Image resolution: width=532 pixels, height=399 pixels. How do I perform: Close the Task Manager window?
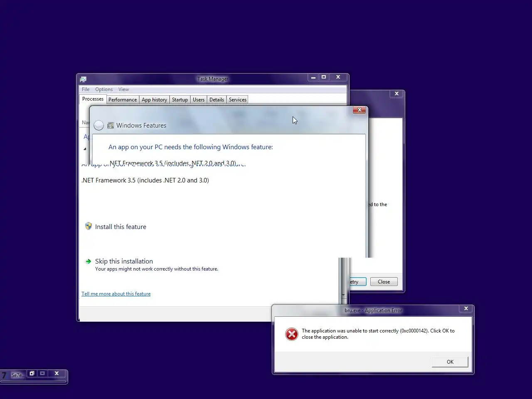tap(338, 77)
